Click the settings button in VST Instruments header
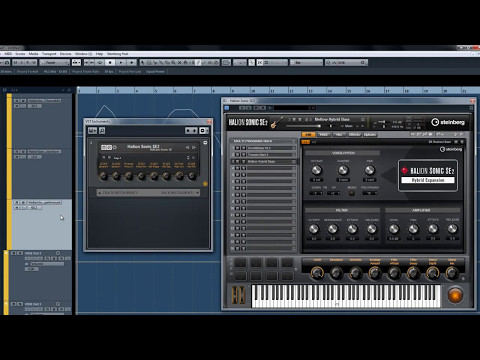 202,131
